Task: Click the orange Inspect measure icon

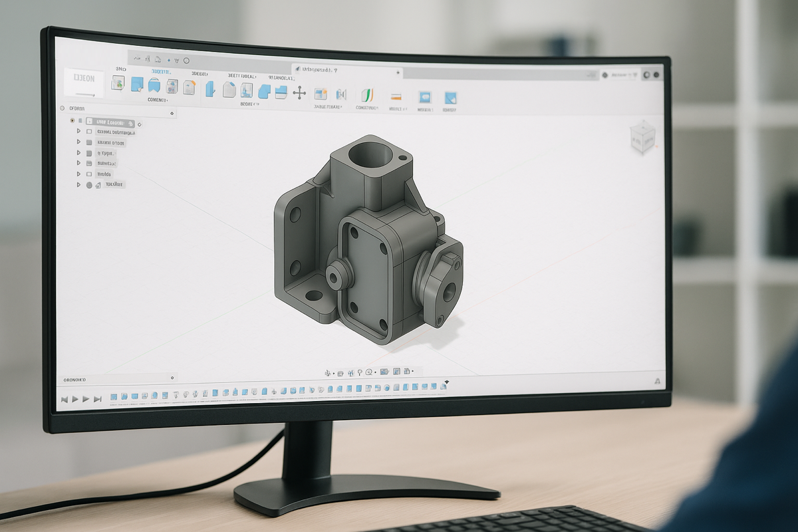Action: [x=396, y=96]
